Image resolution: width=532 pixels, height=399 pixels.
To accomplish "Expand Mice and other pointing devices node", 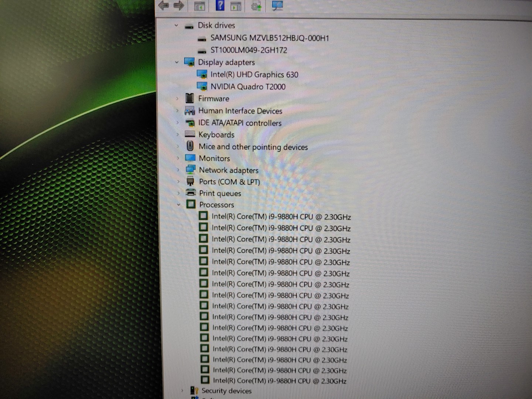I will point(178,146).
